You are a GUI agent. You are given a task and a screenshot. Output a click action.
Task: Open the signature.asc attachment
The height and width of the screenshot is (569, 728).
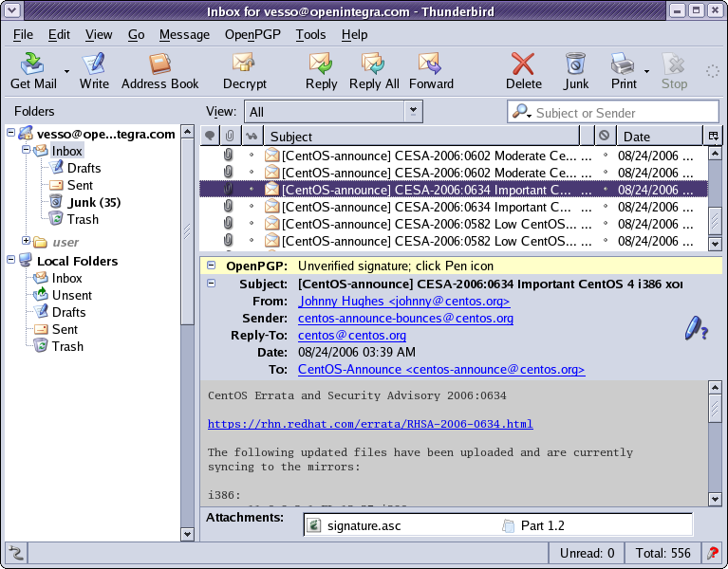tap(354, 525)
